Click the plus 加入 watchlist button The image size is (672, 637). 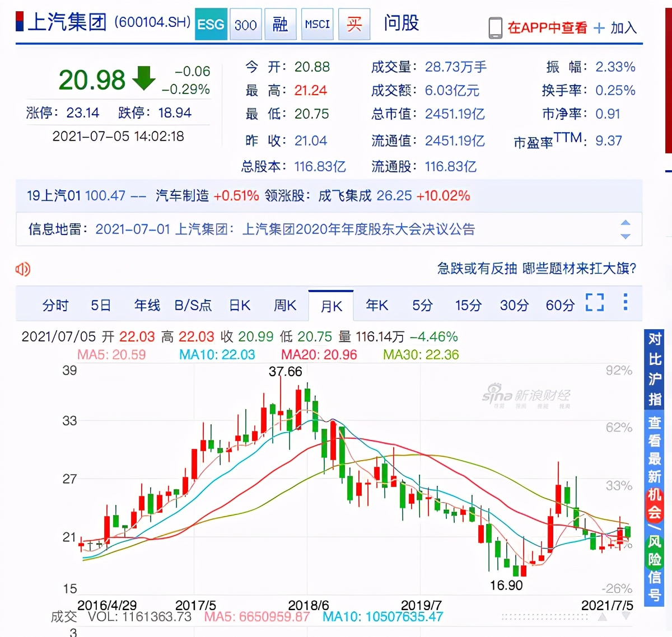coord(615,27)
